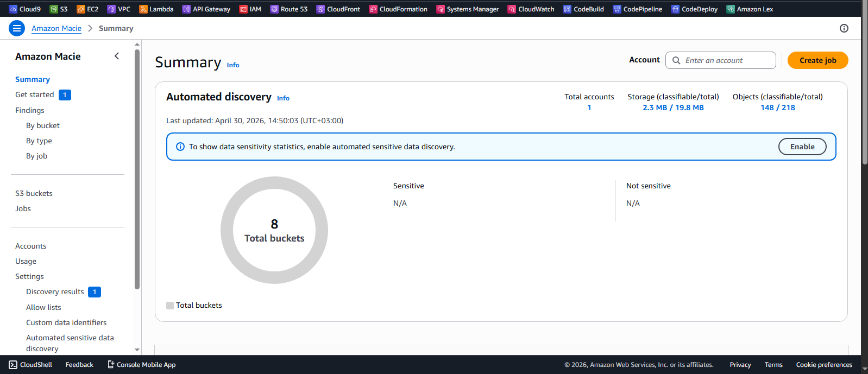Screen dimensions: 868x374
Task: Open Accounts in the sidebar
Action: (x=31, y=246)
